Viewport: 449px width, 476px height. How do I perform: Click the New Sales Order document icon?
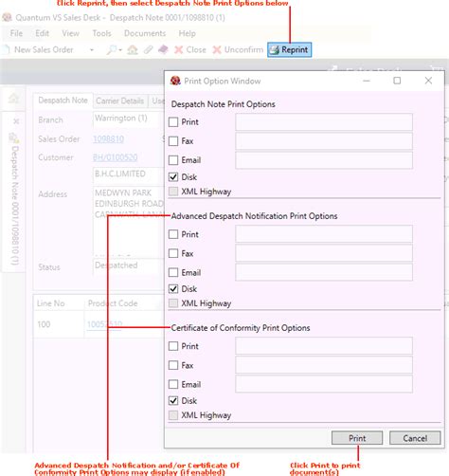pos(6,49)
